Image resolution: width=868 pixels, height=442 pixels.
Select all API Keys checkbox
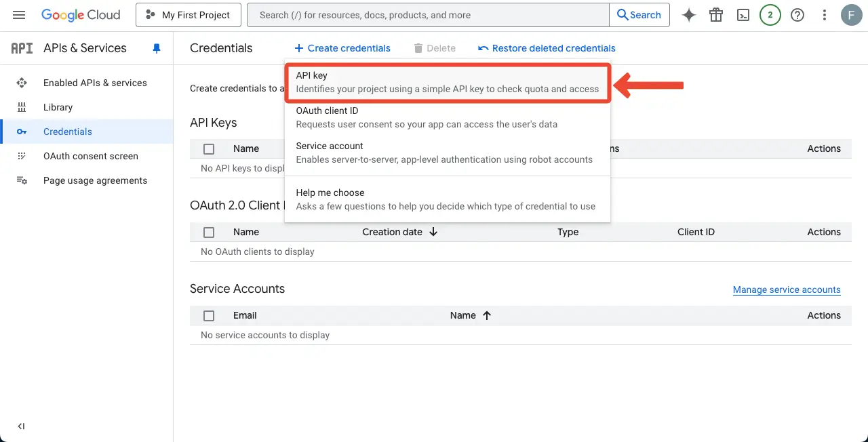click(209, 149)
